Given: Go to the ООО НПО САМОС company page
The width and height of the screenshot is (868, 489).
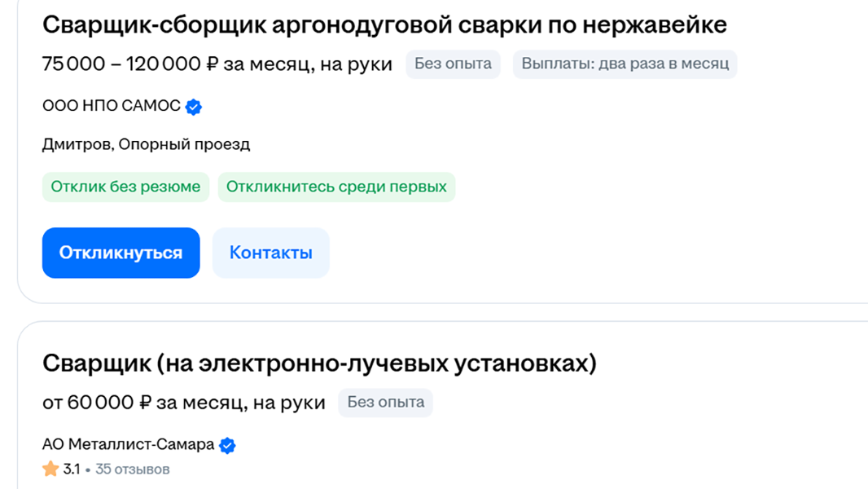Looking at the screenshot, I should coord(112,106).
